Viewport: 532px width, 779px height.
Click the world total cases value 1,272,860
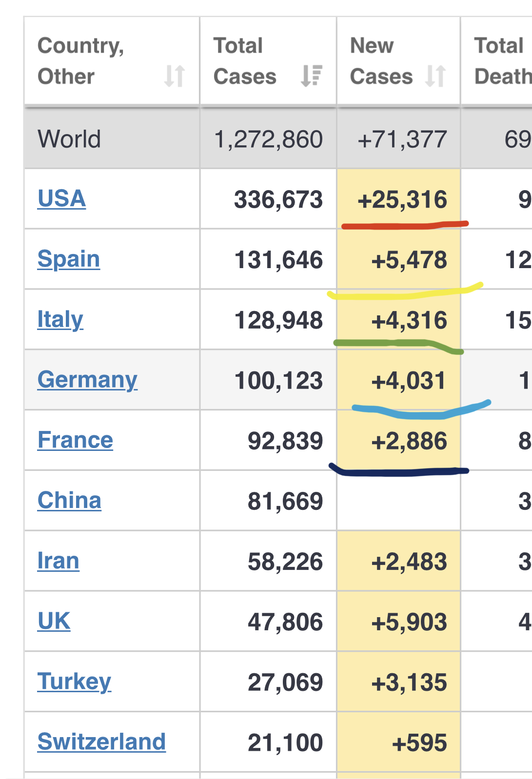point(269,139)
